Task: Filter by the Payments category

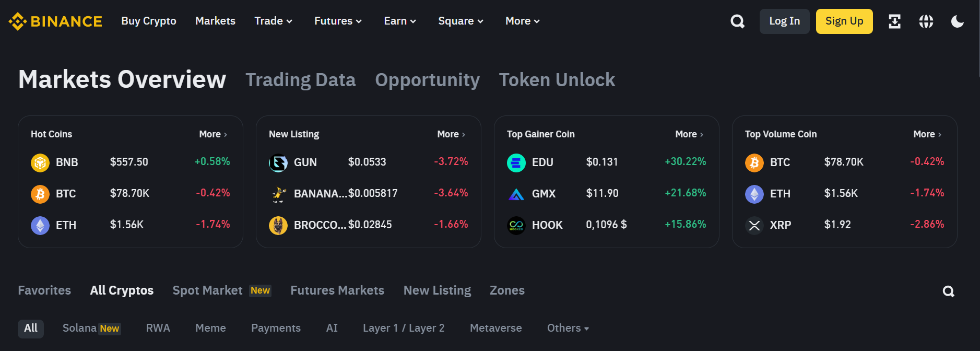Action: click(276, 328)
